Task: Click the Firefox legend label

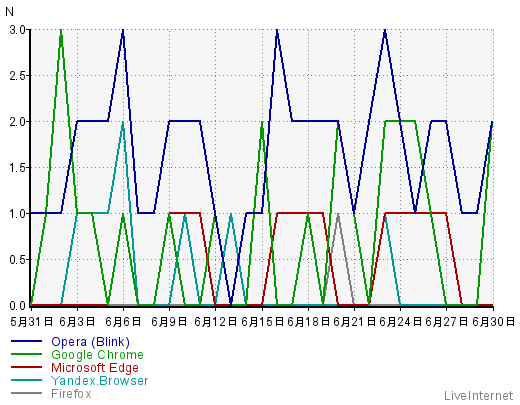Action: tap(71, 394)
